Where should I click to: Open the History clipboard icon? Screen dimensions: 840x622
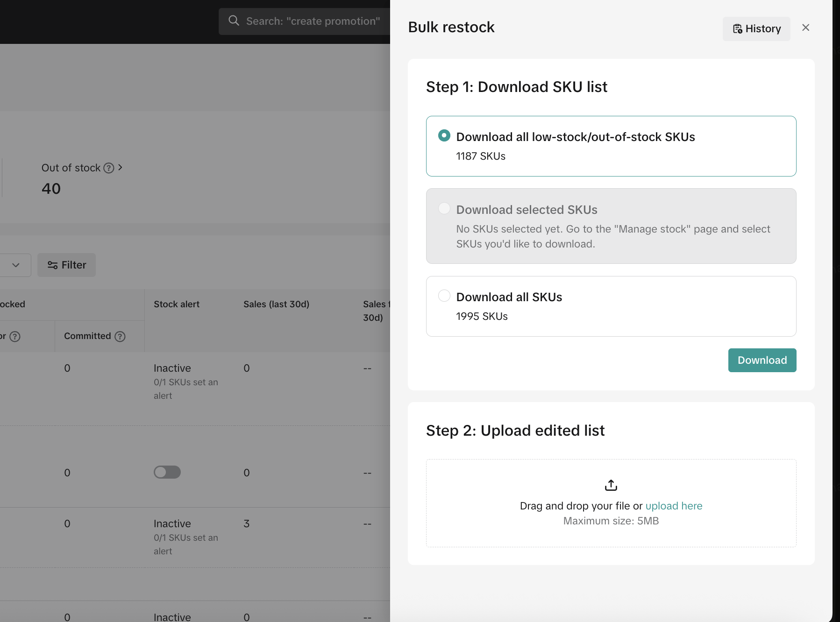737,29
